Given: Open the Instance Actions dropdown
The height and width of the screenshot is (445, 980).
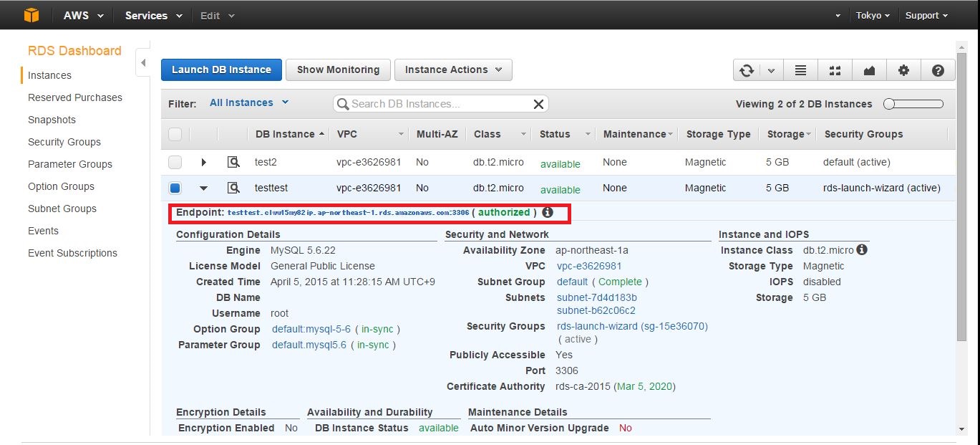Looking at the screenshot, I should pyautogui.click(x=453, y=70).
